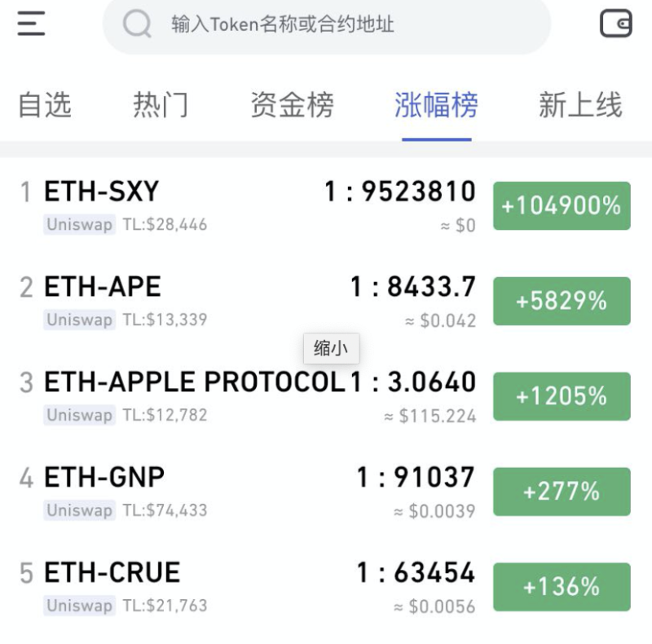Switch to the 热门 tab
Viewport: 652px width, 644px height.
(x=160, y=104)
